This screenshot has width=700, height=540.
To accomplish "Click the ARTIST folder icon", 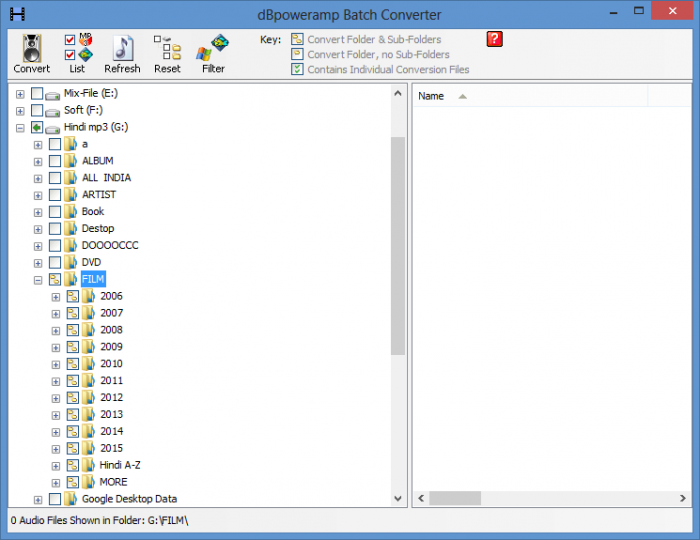I will pyautogui.click(x=71, y=195).
